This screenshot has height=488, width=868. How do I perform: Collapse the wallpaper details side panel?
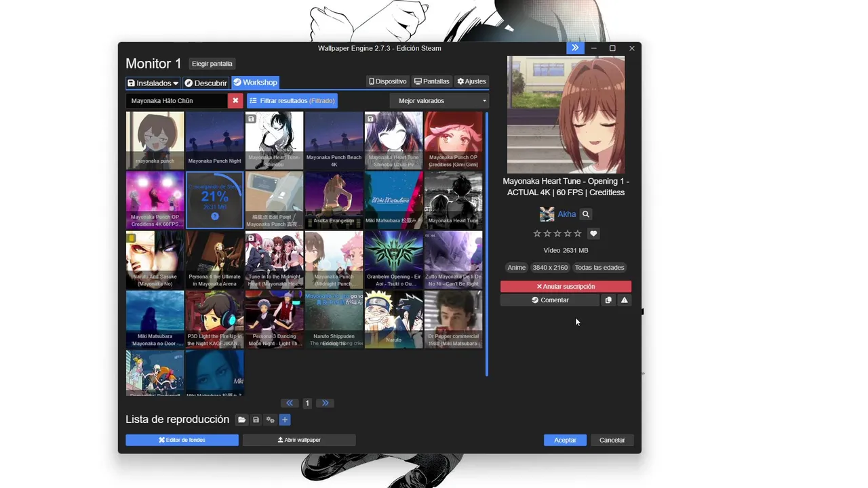pos(574,48)
